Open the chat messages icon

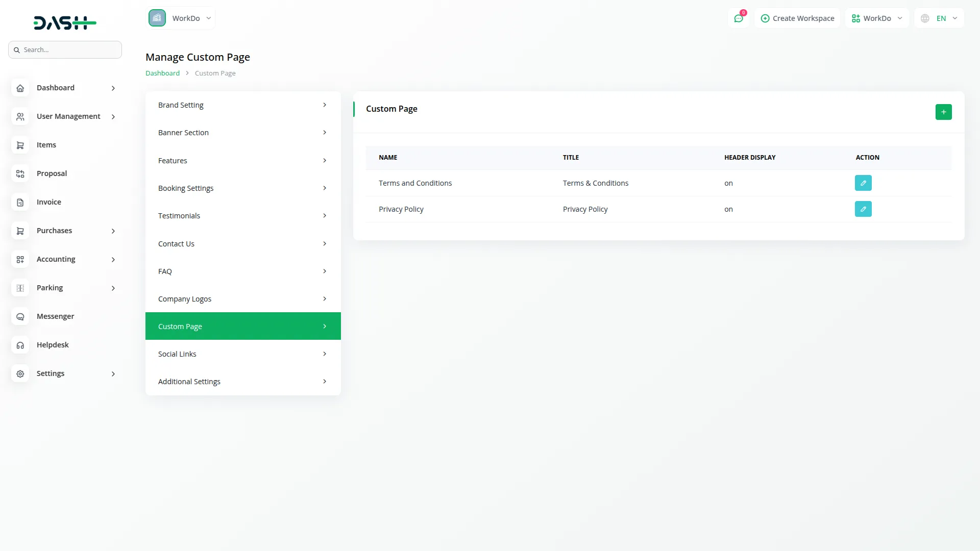click(x=738, y=18)
